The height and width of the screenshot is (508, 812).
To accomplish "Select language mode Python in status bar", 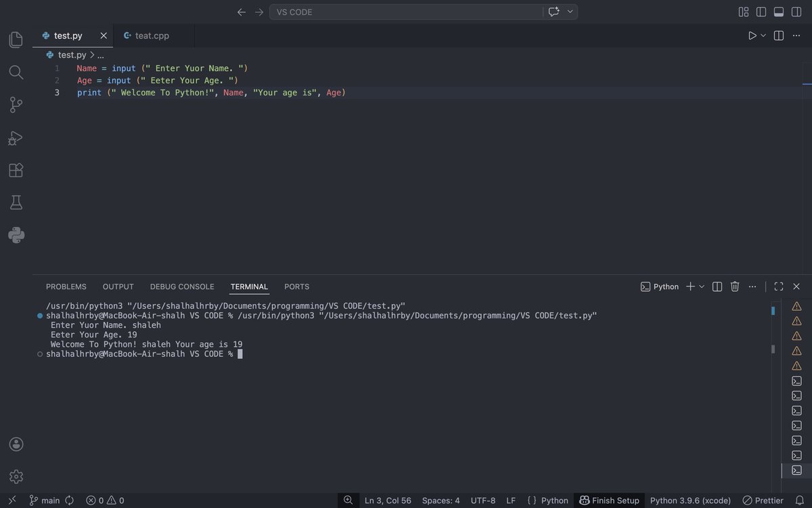I will (x=554, y=501).
